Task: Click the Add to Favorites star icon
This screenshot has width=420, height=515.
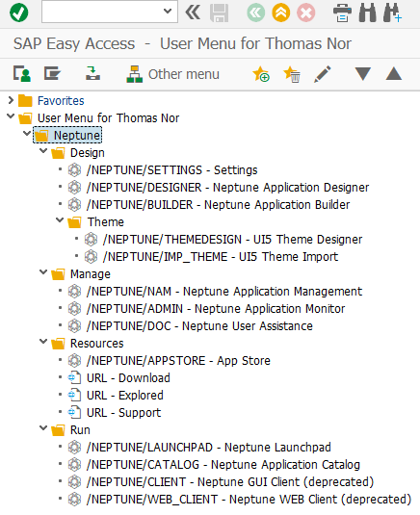Action: tap(261, 73)
